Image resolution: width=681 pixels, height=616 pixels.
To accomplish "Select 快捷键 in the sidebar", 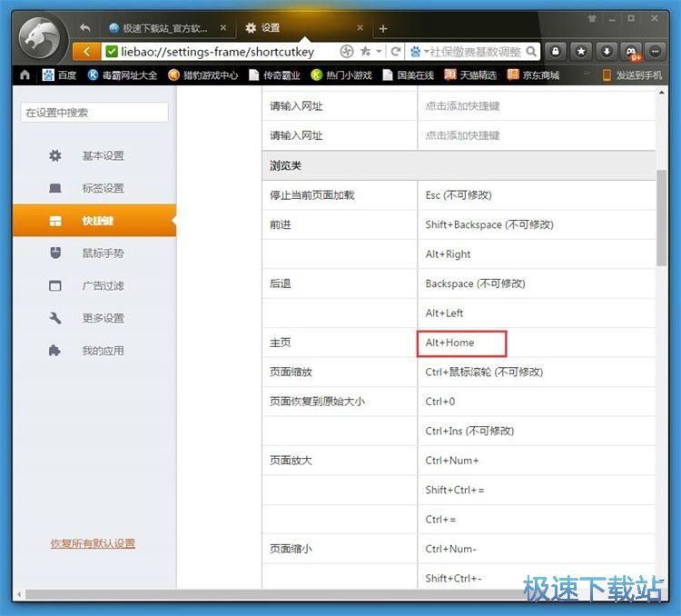I will click(94, 221).
